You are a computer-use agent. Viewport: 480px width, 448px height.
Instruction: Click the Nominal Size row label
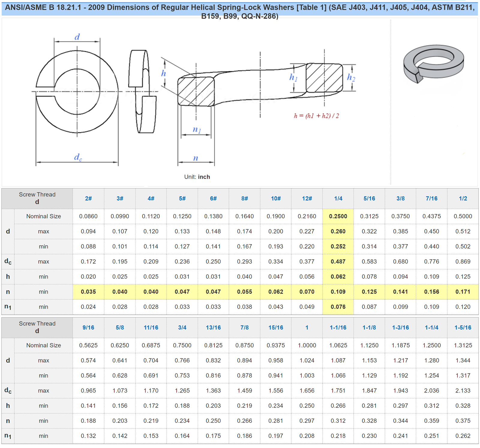point(43,216)
